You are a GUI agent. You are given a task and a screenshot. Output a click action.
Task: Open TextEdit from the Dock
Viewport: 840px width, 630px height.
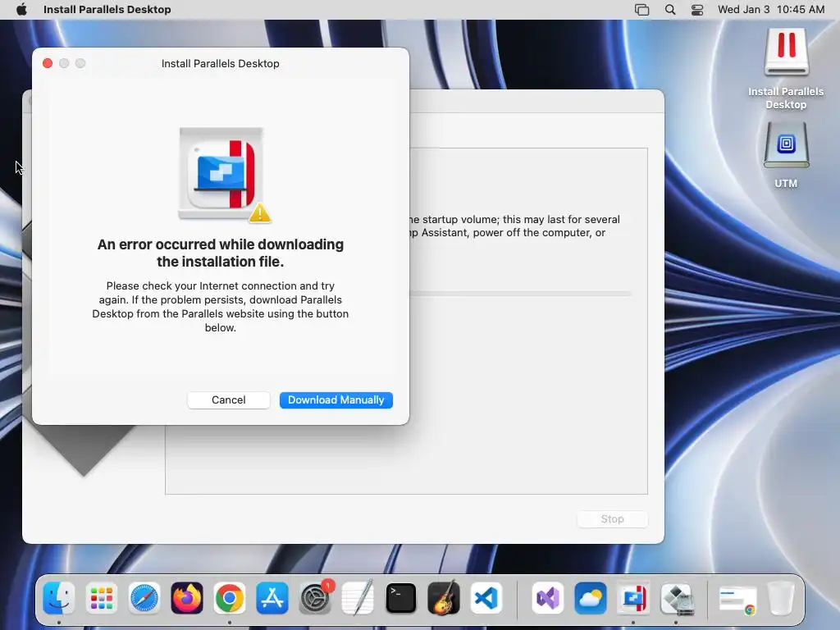[358, 598]
